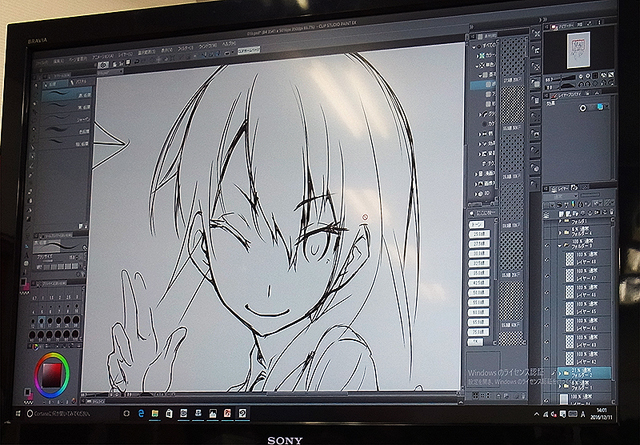Hide レイヤー 45 using its eye icon
The width and height of the screenshot is (640, 445).
tap(547, 309)
